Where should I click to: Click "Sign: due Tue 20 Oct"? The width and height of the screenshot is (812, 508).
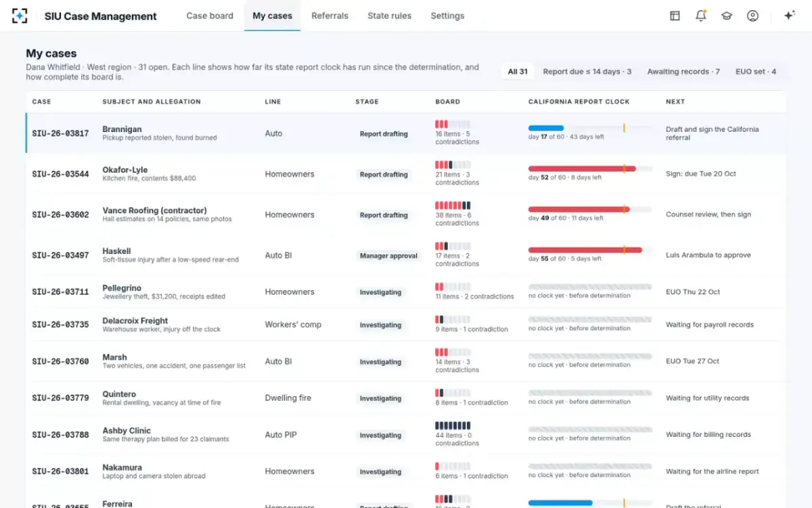pyautogui.click(x=701, y=174)
